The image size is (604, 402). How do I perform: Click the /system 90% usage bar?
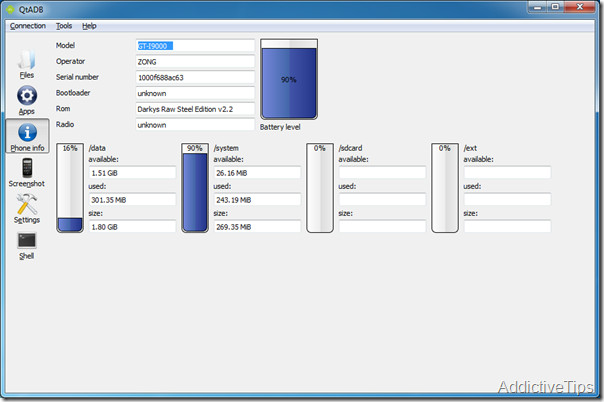point(195,188)
